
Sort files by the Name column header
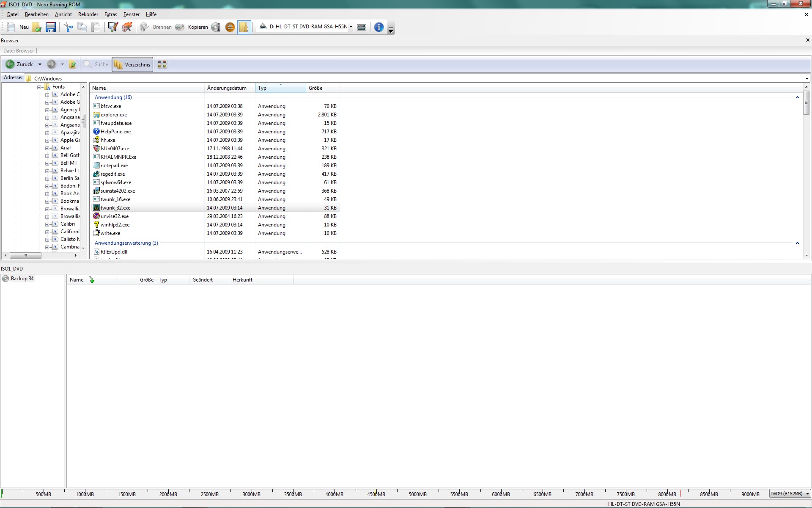pos(147,88)
